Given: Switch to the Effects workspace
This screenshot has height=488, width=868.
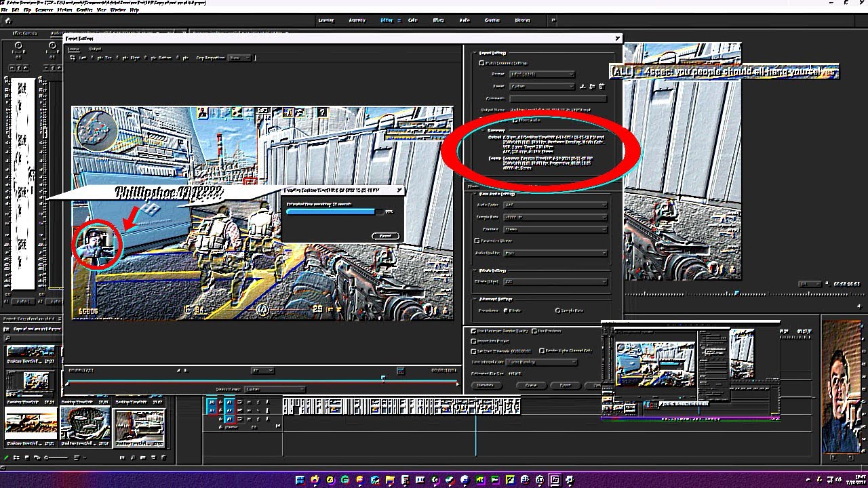Looking at the screenshot, I should pos(439,20).
